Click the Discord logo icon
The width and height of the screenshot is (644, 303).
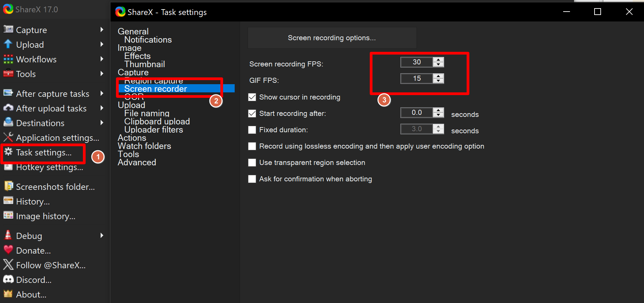(8, 279)
